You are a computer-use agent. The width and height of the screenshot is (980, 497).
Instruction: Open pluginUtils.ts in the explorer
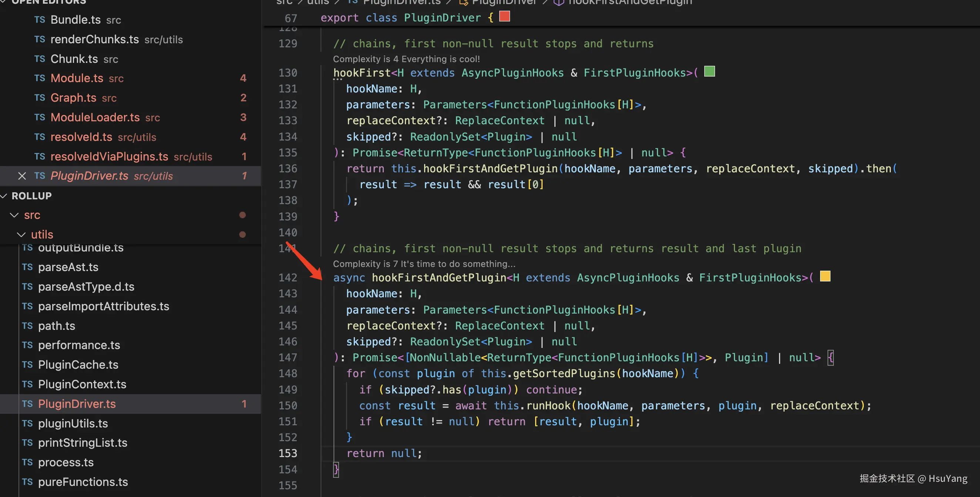pyautogui.click(x=73, y=424)
